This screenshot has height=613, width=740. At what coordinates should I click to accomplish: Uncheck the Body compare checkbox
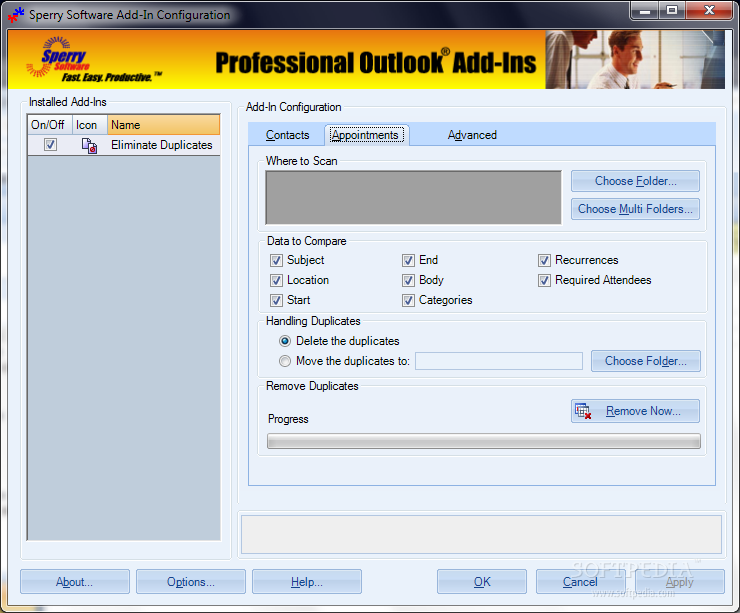(408, 280)
